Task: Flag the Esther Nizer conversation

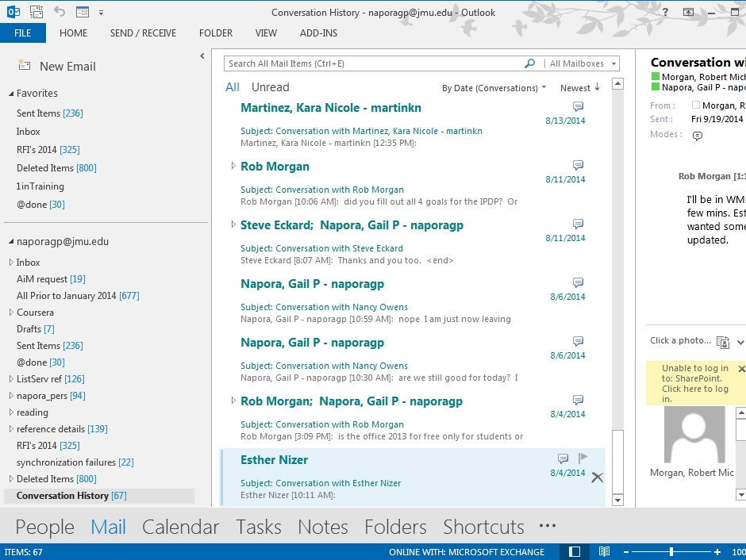Action: coord(583,458)
